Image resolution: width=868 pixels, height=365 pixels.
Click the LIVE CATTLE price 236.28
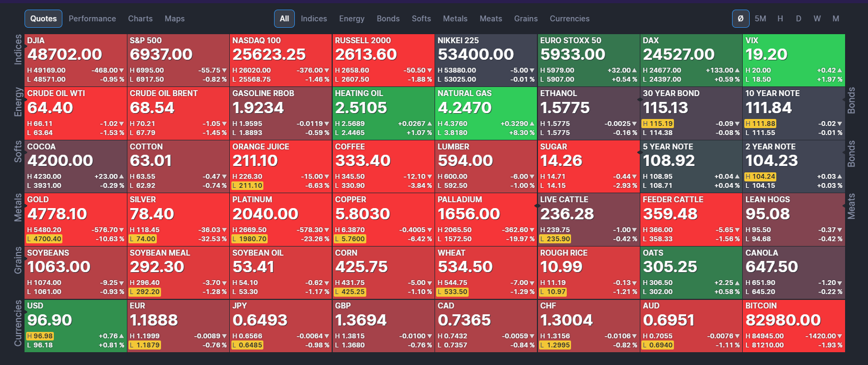click(567, 214)
